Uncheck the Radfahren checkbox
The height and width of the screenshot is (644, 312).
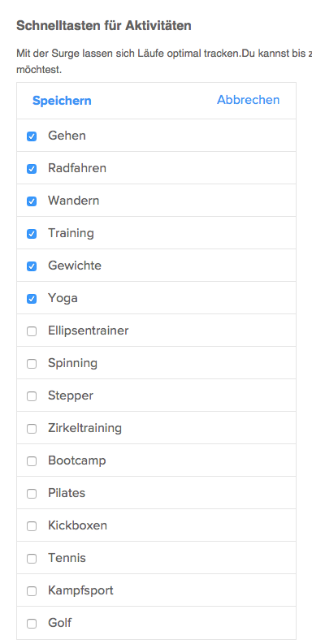point(32,169)
